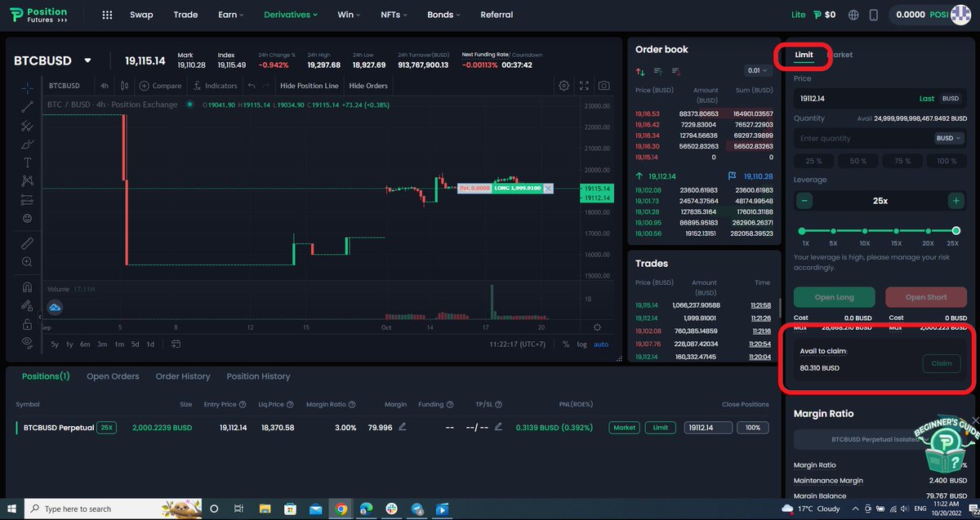Edit the TP/SL pencil icon
This screenshot has width=980, height=520.
[x=498, y=427]
